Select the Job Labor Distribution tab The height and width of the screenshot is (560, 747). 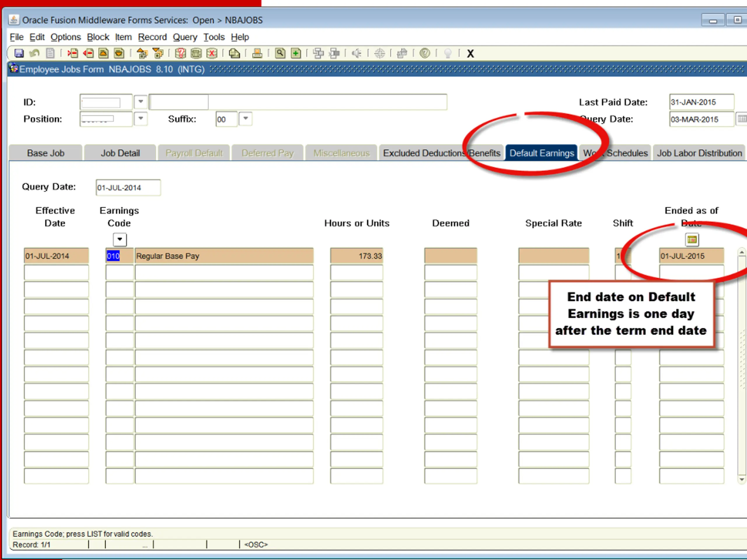click(699, 153)
